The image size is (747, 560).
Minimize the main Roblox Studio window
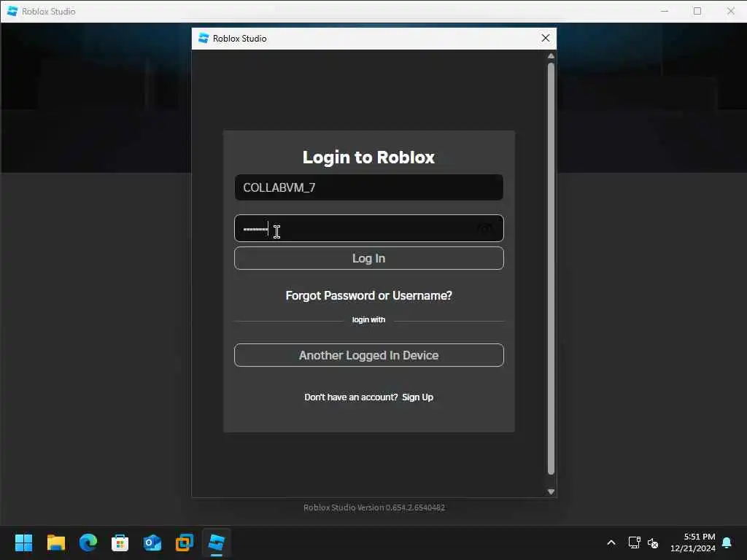coord(664,11)
